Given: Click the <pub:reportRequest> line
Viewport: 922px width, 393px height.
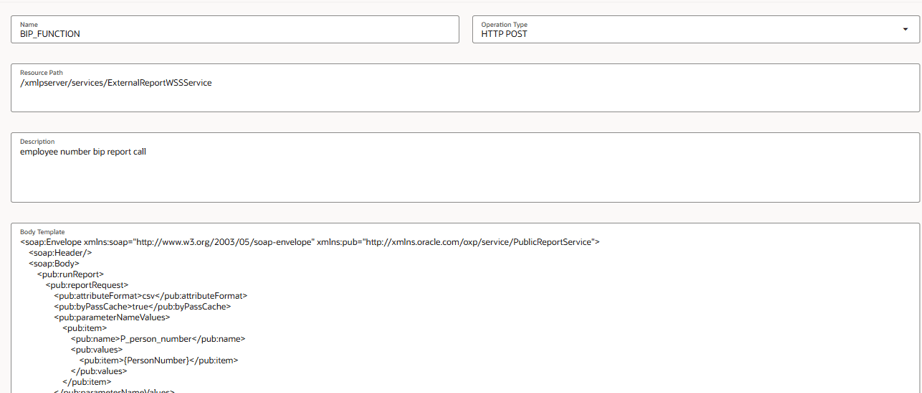Looking at the screenshot, I should pos(87,285).
